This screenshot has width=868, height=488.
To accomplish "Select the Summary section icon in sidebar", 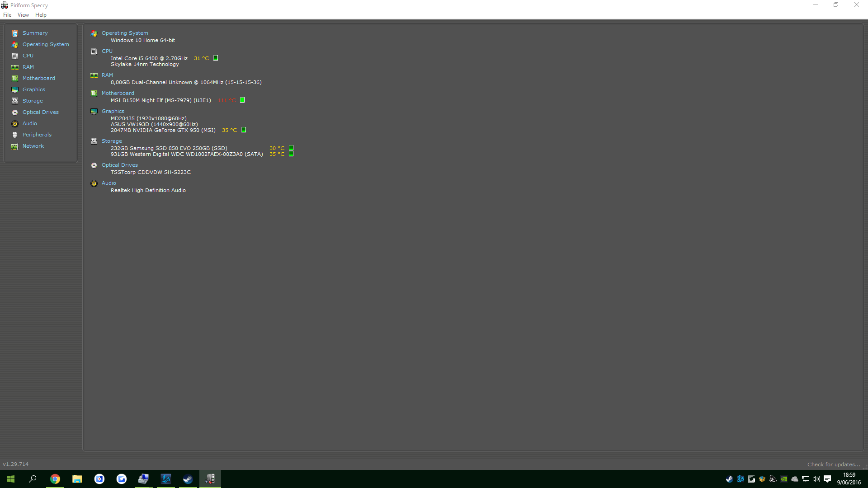I will tap(15, 33).
